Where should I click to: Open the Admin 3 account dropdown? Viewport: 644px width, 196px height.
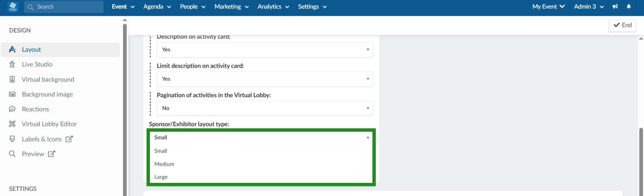click(589, 7)
